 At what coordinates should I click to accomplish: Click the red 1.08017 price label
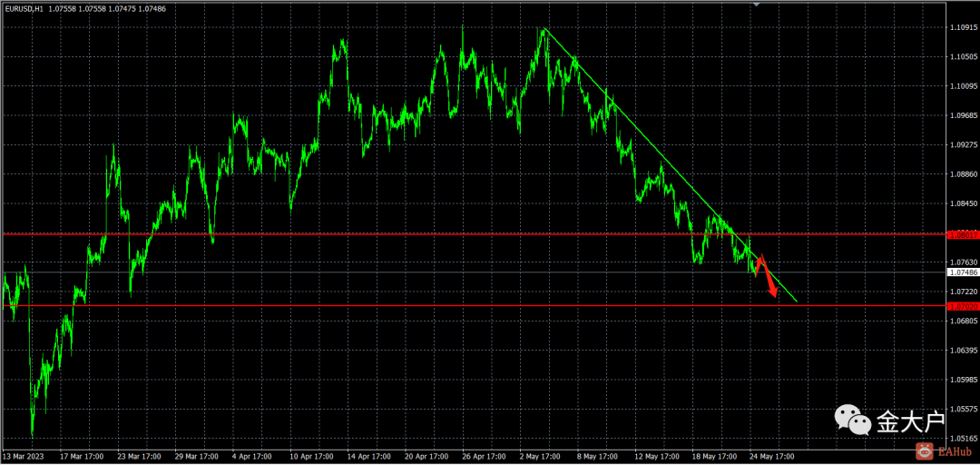[x=963, y=234]
